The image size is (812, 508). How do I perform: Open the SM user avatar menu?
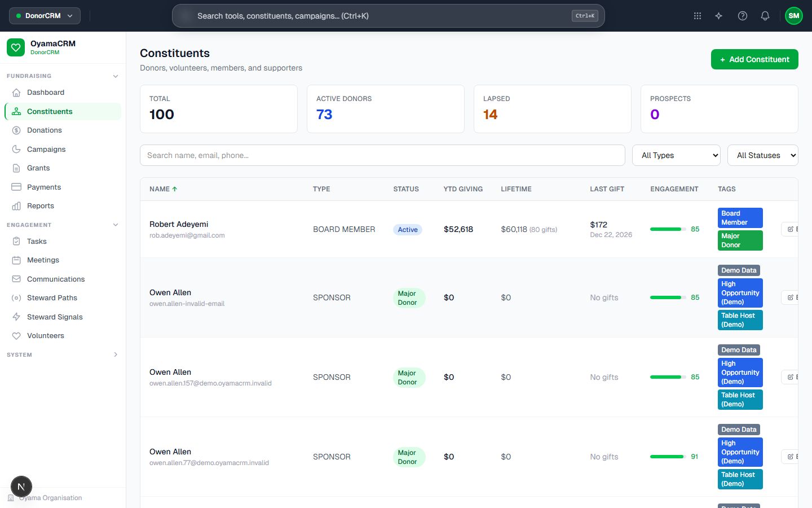coord(794,16)
